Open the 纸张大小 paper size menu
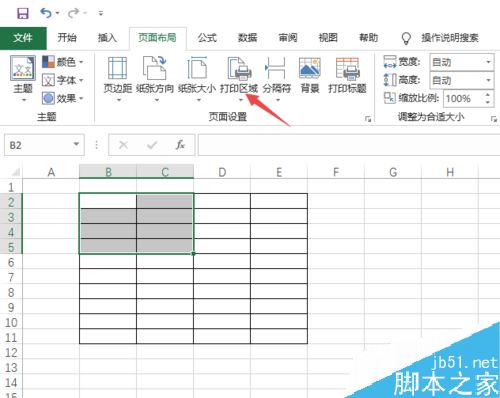500x398 pixels. (x=197, y=79)
